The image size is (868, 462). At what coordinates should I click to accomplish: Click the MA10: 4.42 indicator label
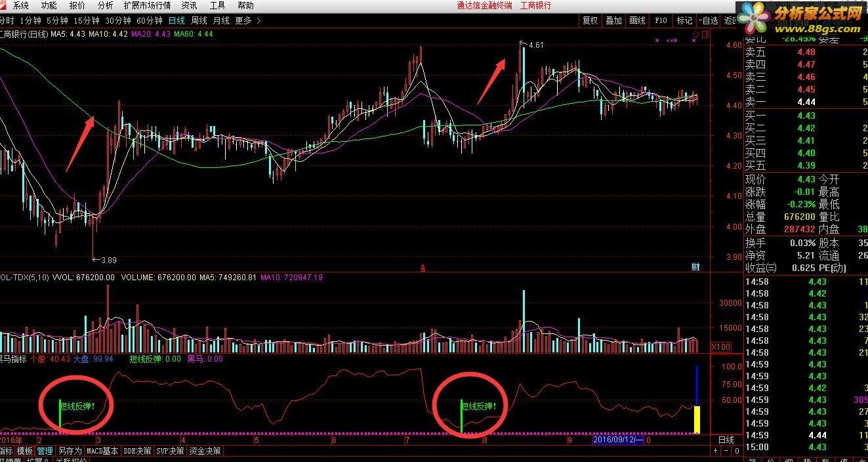(108, 33)
